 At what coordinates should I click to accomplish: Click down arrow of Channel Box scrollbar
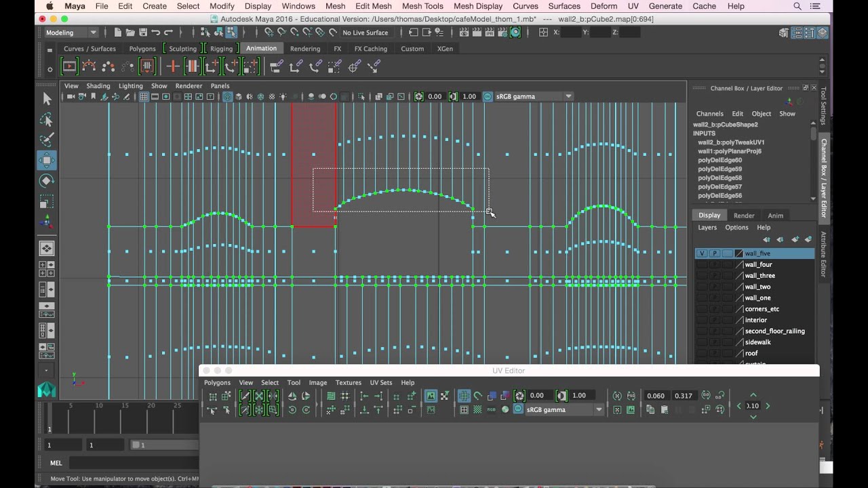pos(813,199)
